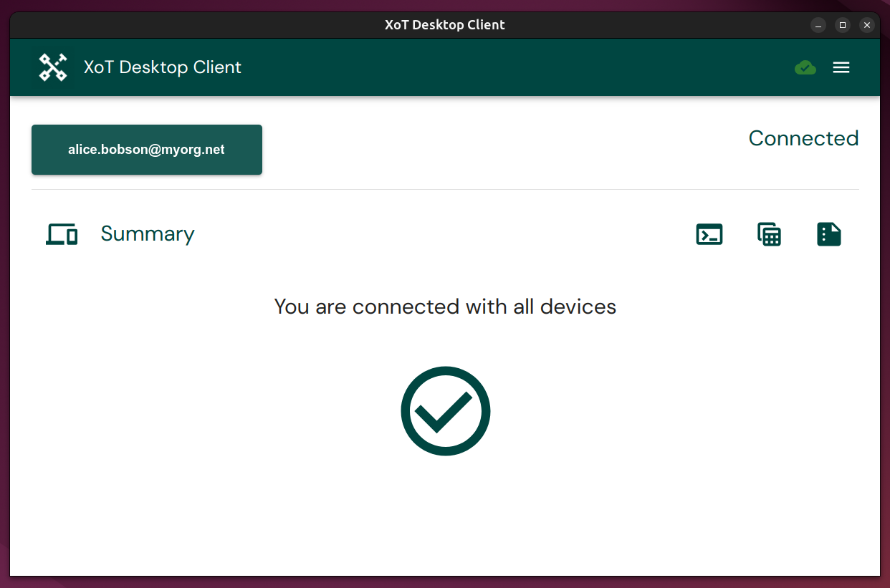Click "You are connected with all devices" message
This screenshot has height=588, width=890.
pos(445,307)
